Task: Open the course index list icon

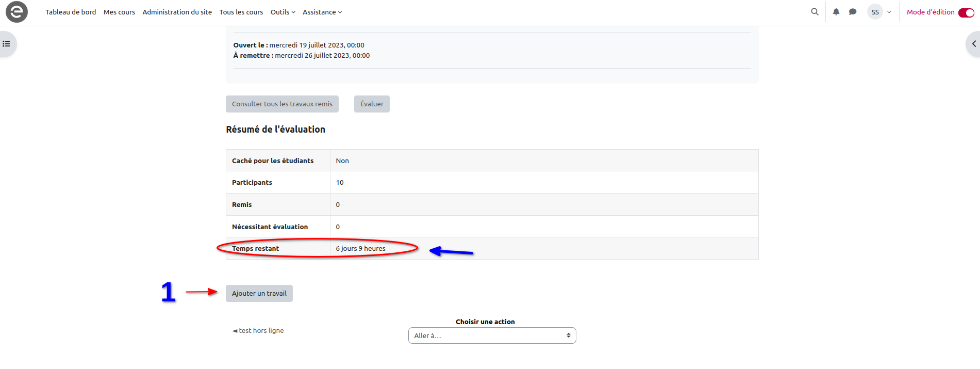Action: (x=7, y=44)
